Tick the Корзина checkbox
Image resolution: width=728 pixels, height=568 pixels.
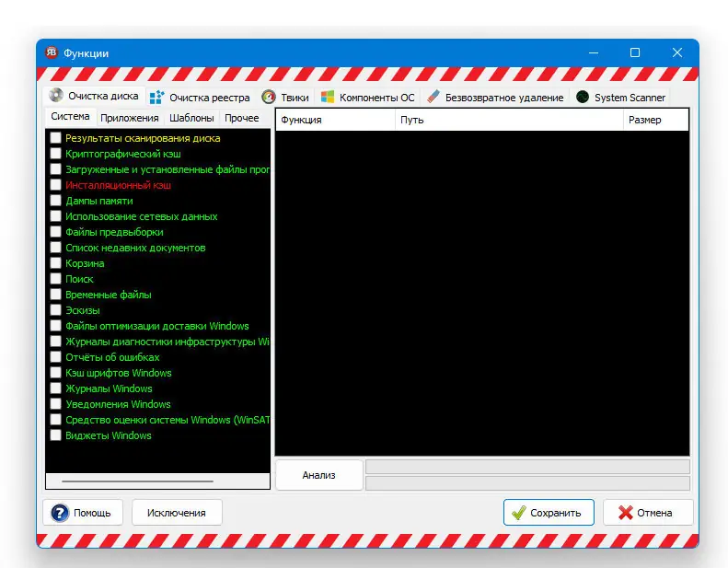[56, 263]
